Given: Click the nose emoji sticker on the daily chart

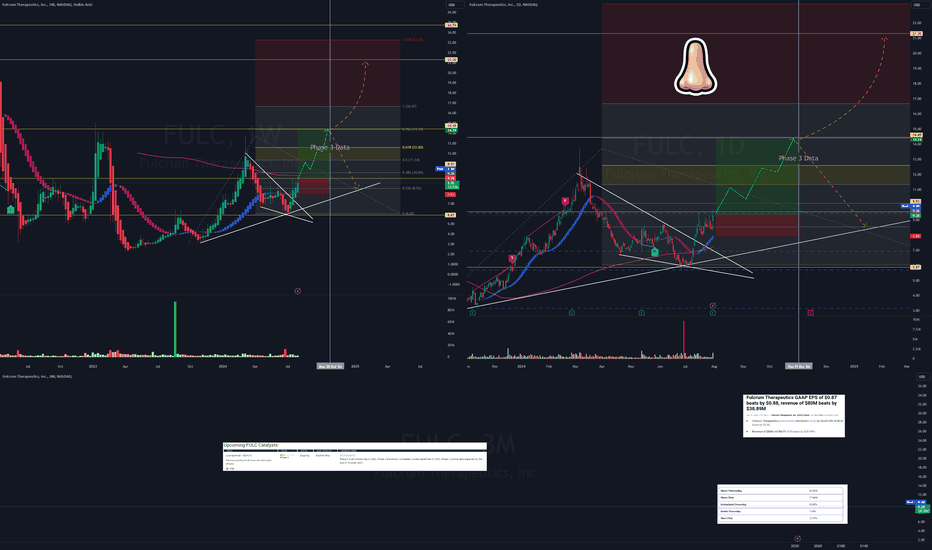Looking at the screenshot, I should (695, 67).
